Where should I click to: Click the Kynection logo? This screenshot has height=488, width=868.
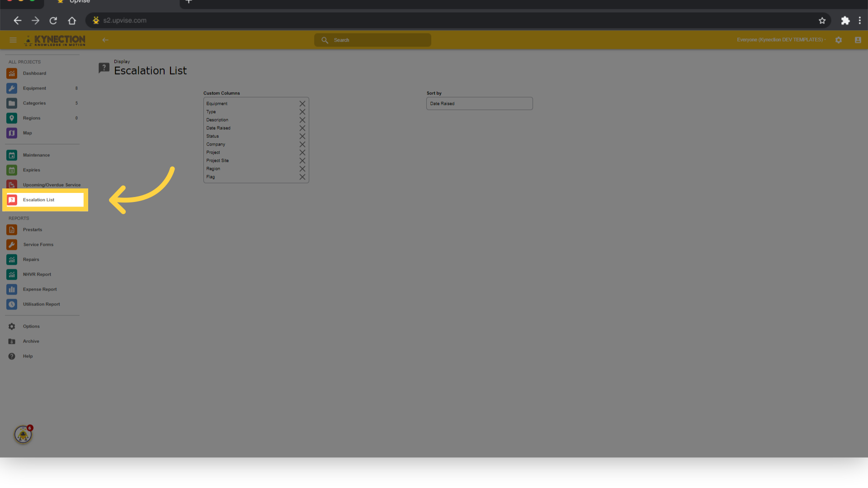pyautogui.click(x=55, y=40)
